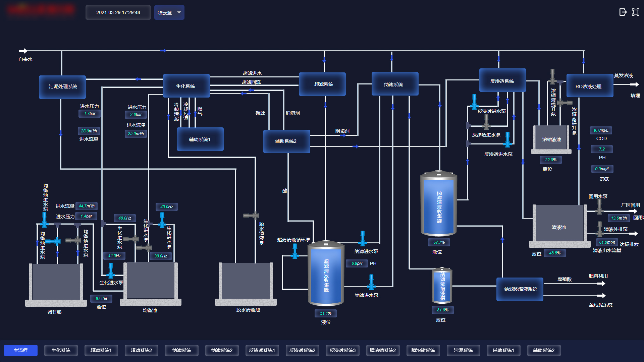
Task: Select the 浓缩液池 tank graphic
Action: (551, 140)
